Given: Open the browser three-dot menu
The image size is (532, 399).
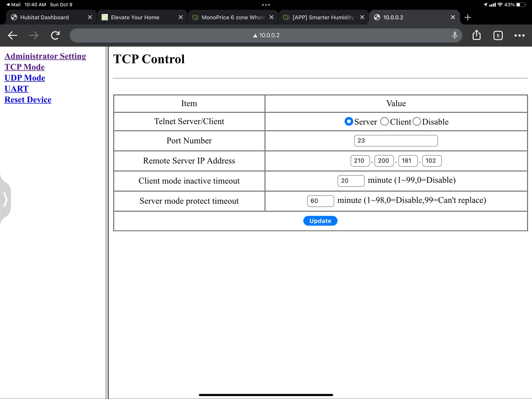Looking at the screenshot, I should pyautogui.click(x=519, y=35).
